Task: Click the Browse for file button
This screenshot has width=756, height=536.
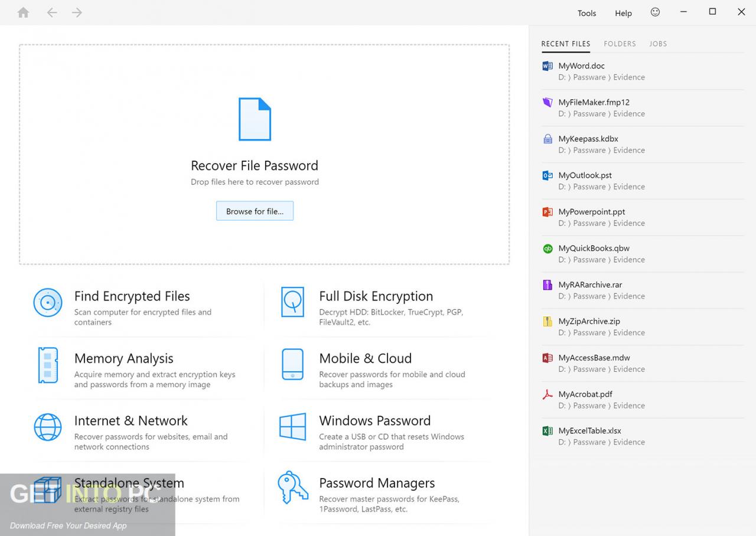Action: coord(255,211)
